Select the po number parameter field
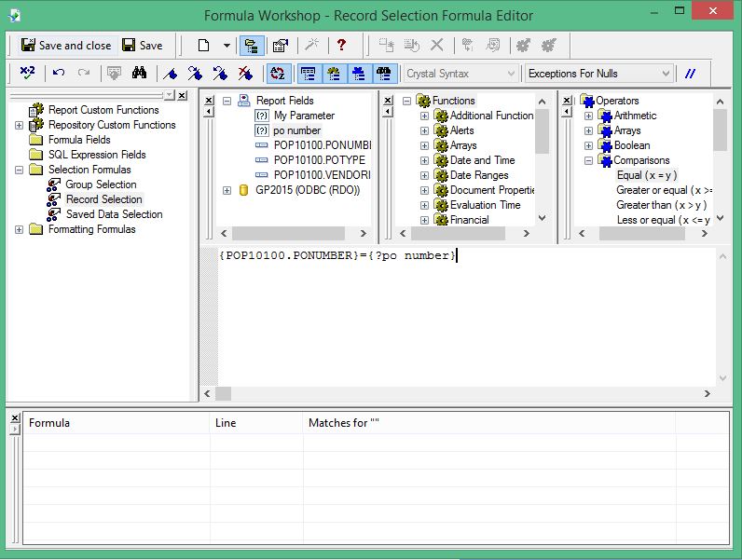This screenshot has width=742, height=560. click(296, 130)
